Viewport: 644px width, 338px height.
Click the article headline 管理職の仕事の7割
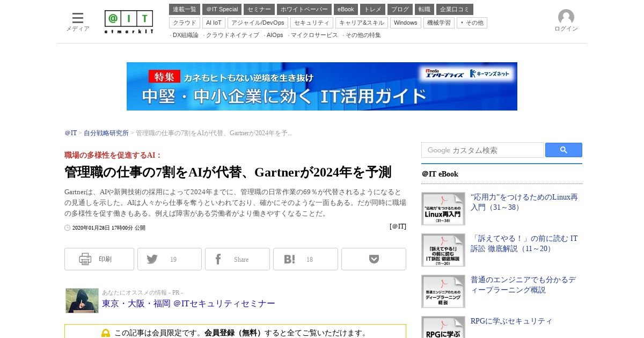pos(228,172)
